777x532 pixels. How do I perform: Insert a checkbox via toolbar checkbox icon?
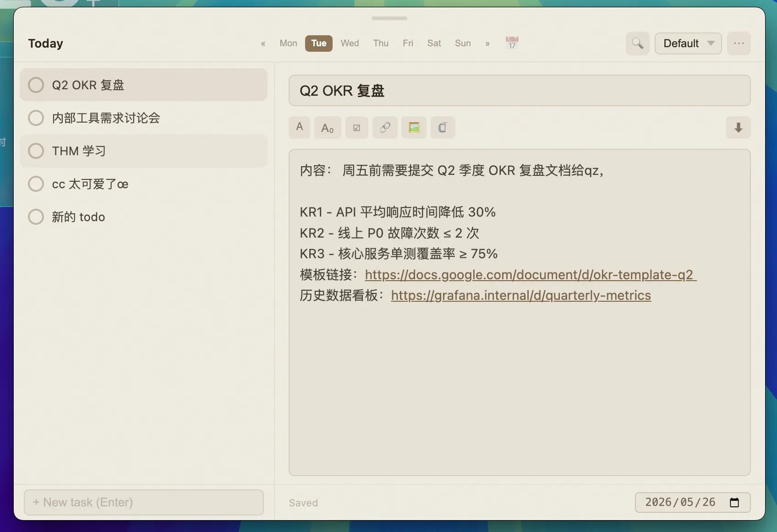click(x=357, y=127)
